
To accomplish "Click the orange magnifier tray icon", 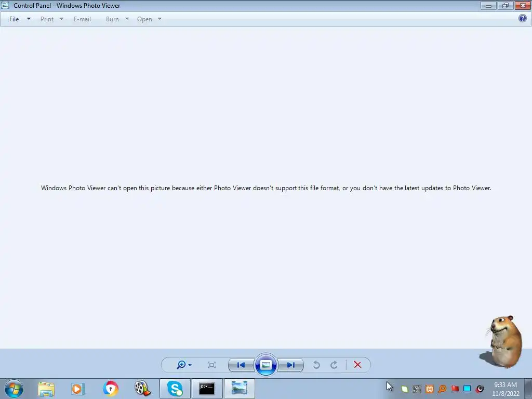I will (x=442, y=389).
